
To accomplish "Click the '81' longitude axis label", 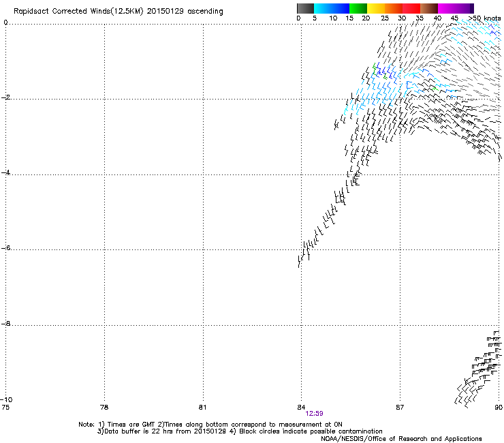I will click(x=202, y=407).
